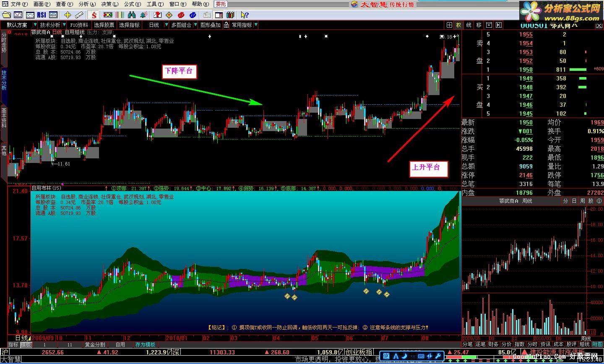Click the F10资料 button
The image size is (604, 364).
[79, 25]
